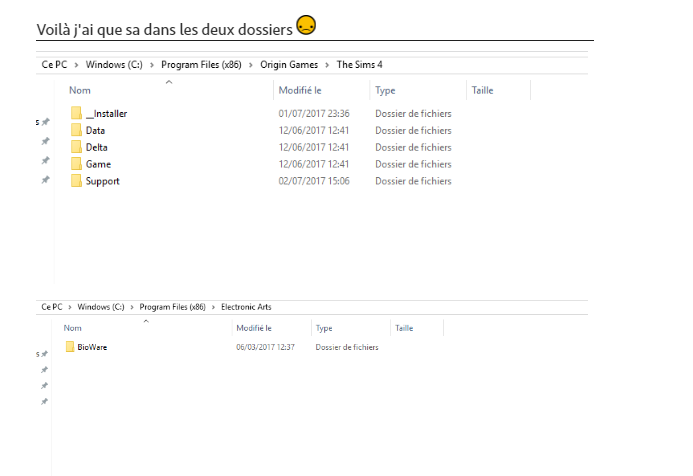The height and width of the screenshot is (476, 693).
Task: Go to Windows (C:) in Electronic Arts breadcrumb
Action: click(101, 307)
